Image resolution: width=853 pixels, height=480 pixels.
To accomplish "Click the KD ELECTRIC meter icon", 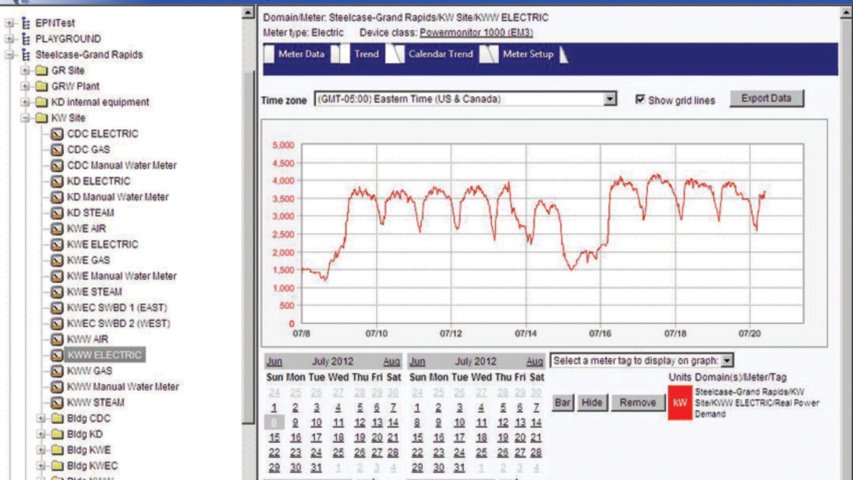I will tap(57, 181).
